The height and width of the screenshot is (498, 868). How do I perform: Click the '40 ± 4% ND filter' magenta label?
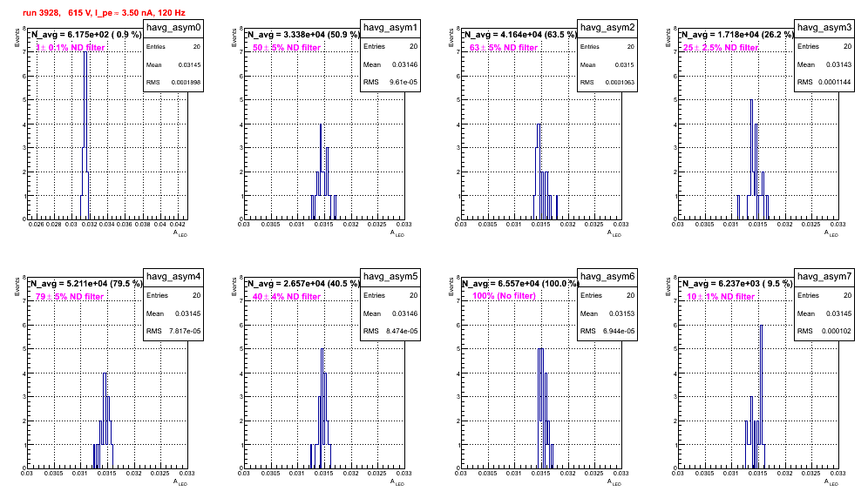[x=287, y=297]
